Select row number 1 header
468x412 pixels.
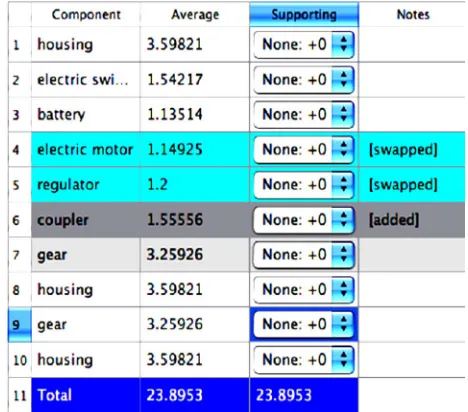click(x=20, y=44)
